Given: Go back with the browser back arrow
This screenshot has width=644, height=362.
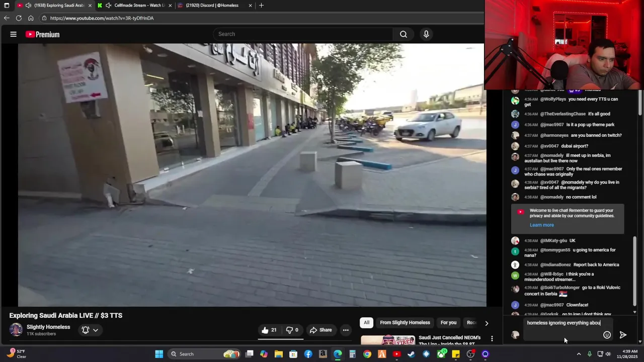Looking at the screenshot, I should tap(7, 18).
